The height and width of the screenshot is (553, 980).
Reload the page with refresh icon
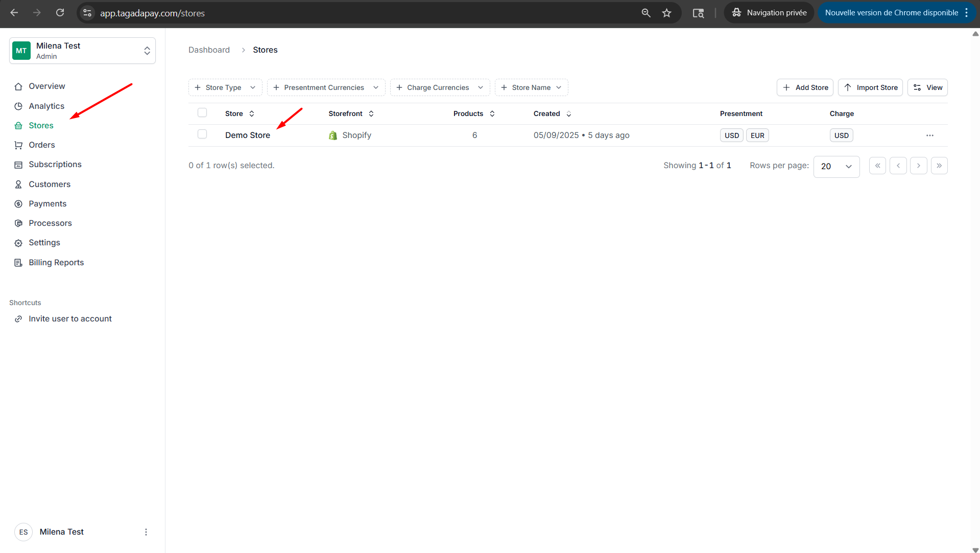(60, 13)
